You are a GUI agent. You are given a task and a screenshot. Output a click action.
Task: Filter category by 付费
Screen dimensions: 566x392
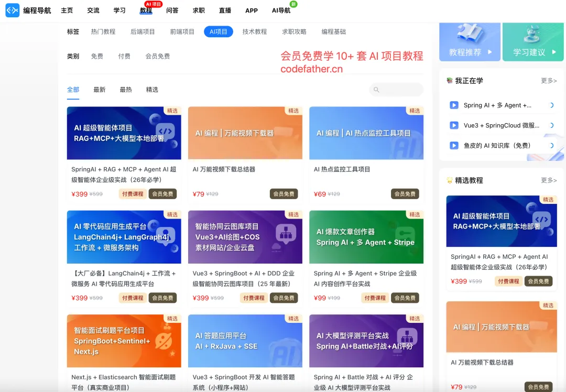pos(124,56)
